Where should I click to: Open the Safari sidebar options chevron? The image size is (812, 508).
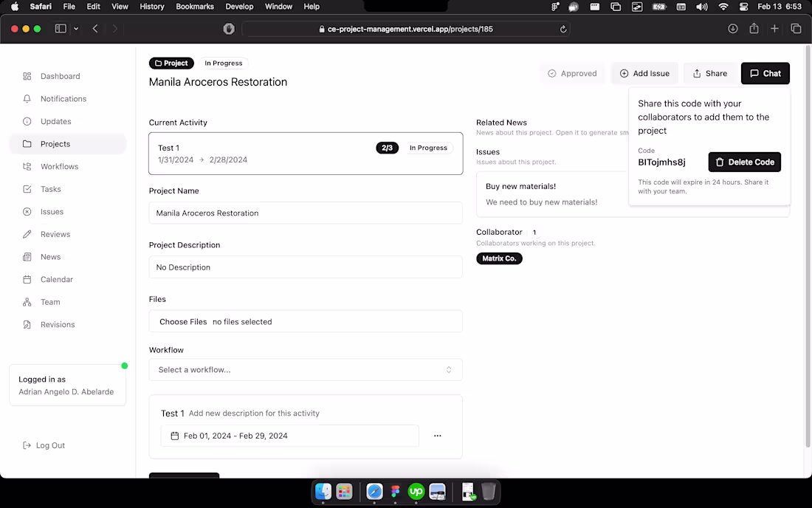[x=76, y=29]
